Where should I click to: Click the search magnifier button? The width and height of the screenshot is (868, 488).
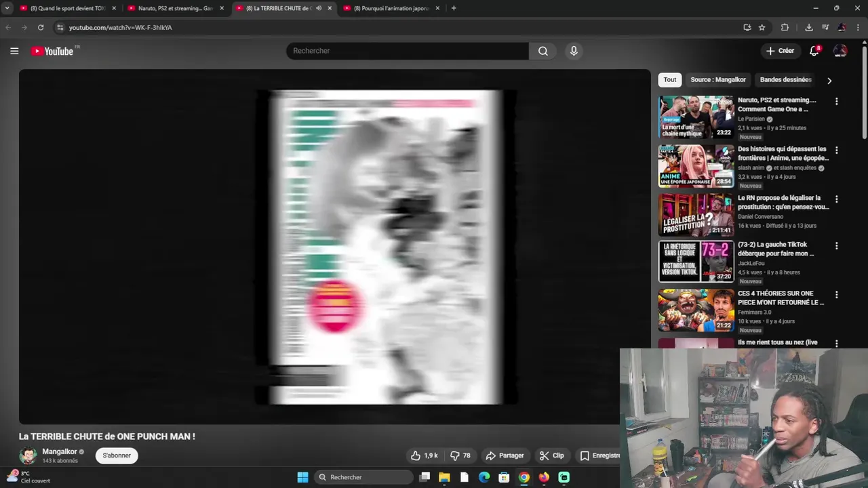click(543, 51)
